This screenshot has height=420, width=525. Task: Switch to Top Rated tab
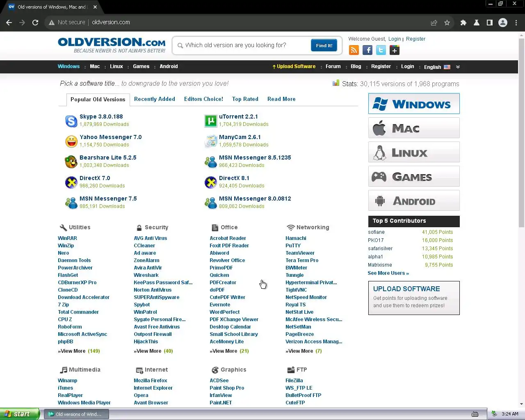pyautogui.click(x=245, y=99)
